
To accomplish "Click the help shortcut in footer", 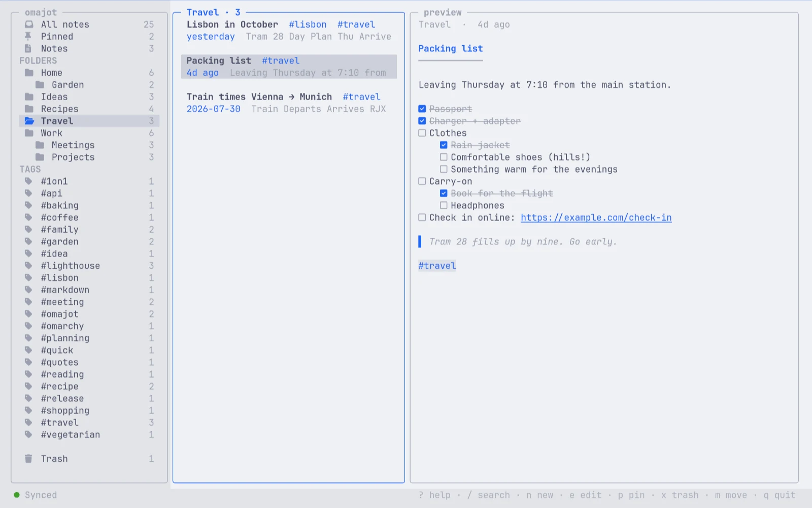I will click(x=434, y=495).
